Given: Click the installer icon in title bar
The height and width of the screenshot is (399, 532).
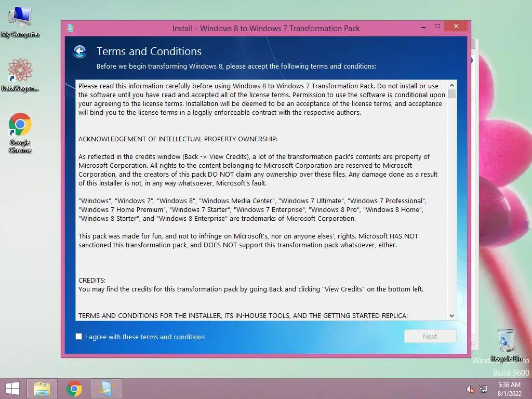Looking at the screenshot, I should [71, 28].
